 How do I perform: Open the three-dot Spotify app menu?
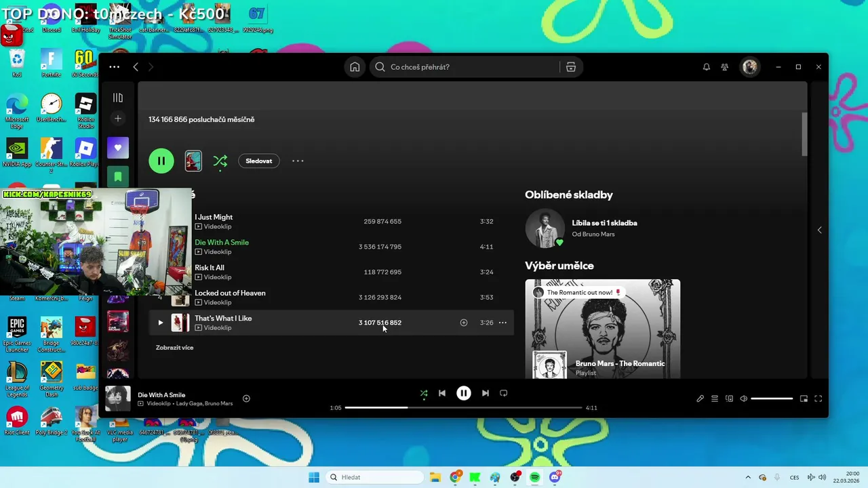[x=114, y=67]
